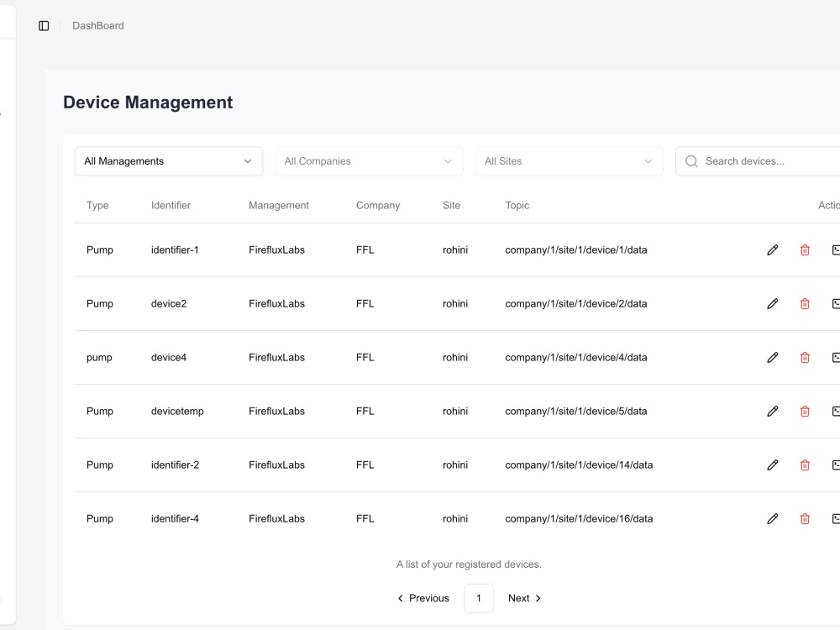This screenshot has width=840, height=630.
Task: Focus the Search devices field
Action: click(758, 161)
